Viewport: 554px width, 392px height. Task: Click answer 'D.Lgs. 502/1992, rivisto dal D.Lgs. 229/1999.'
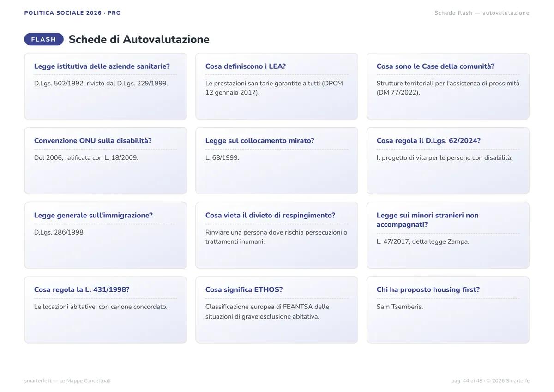tap(101, 83)
